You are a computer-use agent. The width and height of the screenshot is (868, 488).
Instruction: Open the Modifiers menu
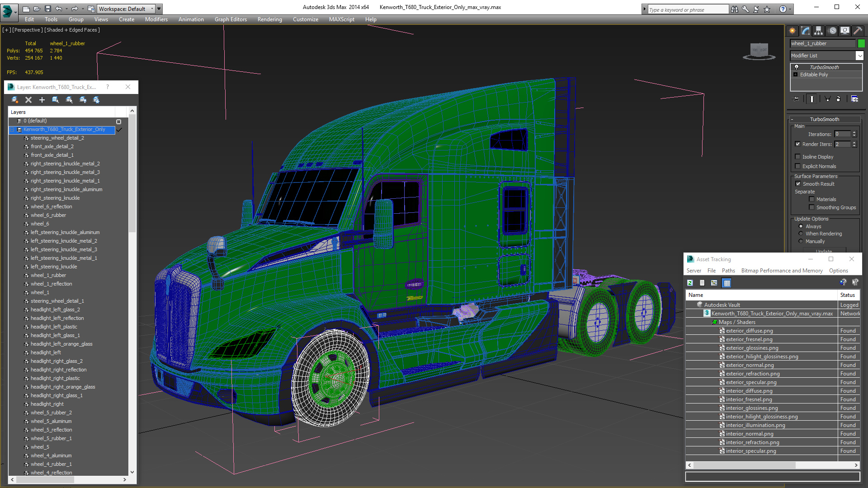click(156, 19)
